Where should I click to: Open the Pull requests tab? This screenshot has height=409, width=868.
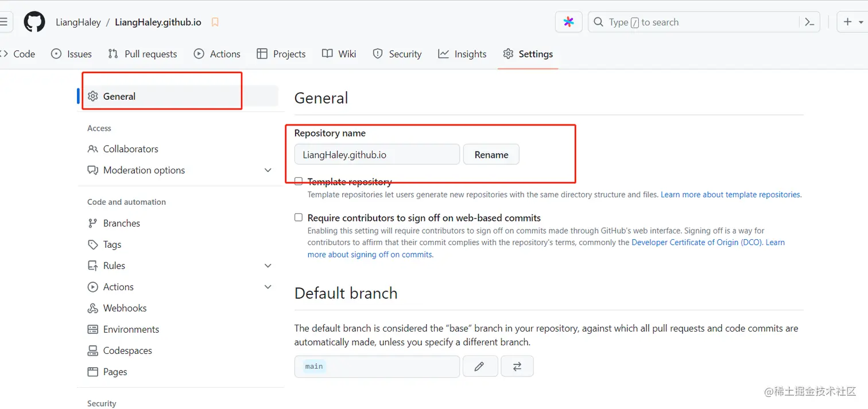click(x=142, y=54)
